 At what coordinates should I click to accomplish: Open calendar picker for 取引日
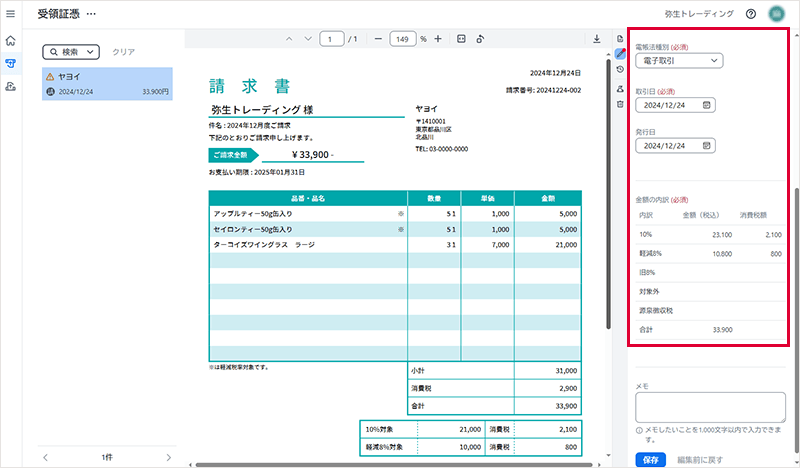[707, 105]
